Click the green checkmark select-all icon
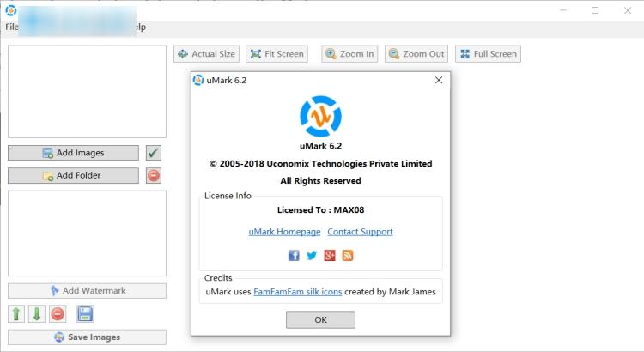 (x=154, y=153)
